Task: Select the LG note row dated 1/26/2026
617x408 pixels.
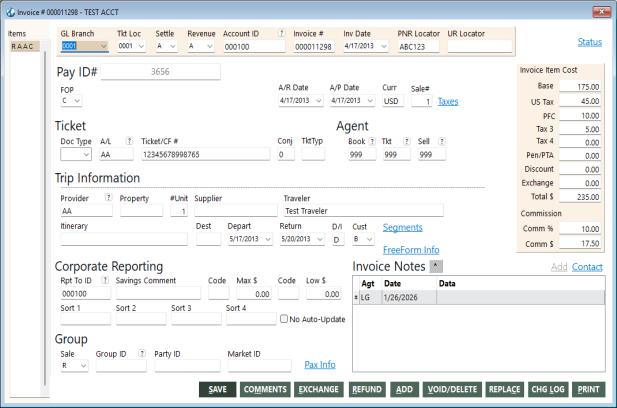Action: (480, 297)
